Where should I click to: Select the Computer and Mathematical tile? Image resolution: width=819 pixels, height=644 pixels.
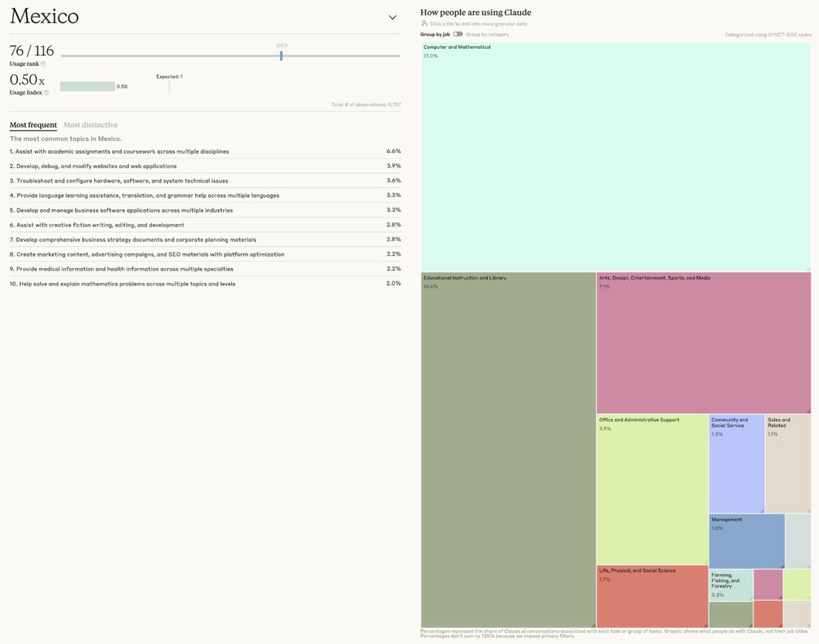click(616, 157)
